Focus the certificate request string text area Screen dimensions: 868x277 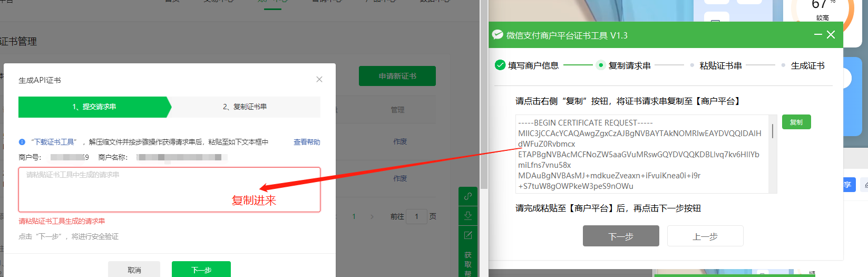(169, 189)
